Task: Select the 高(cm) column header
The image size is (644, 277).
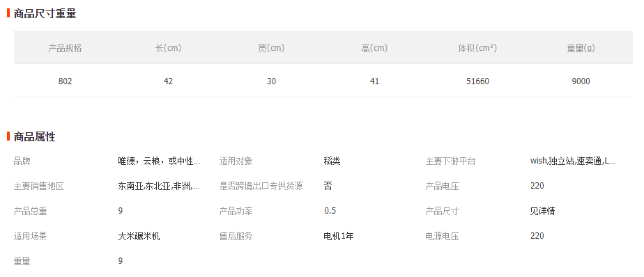Action: [x=374, y=48]
